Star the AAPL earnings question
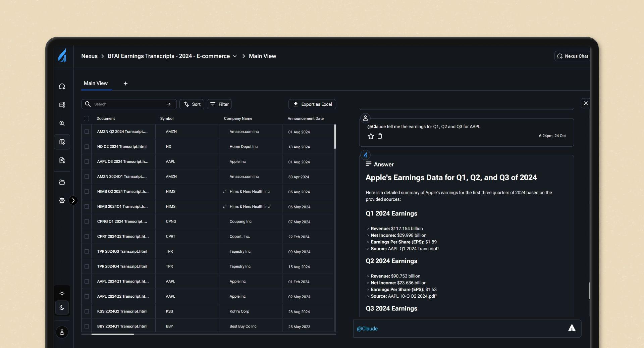644x348 pixels. point(371,136)
